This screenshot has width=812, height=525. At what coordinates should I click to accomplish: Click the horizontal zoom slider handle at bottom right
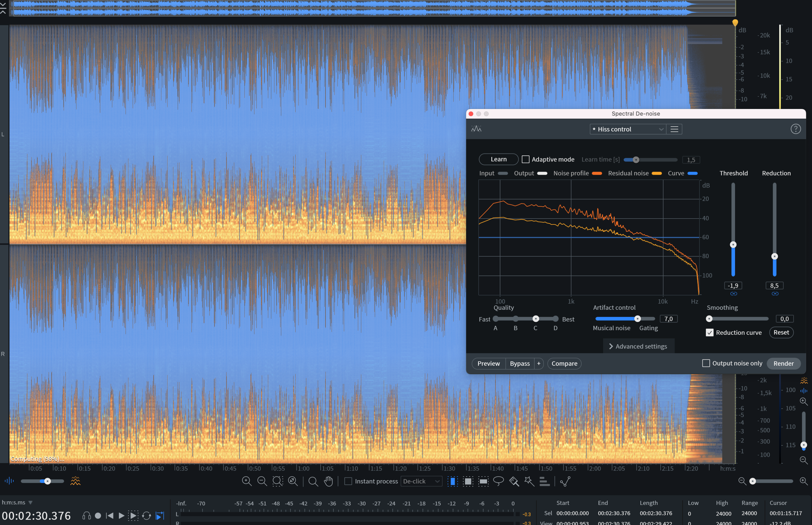point(753,481)
